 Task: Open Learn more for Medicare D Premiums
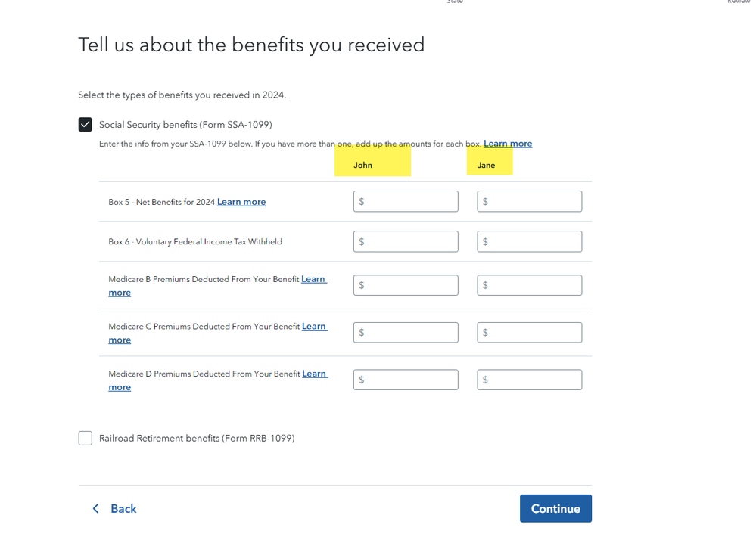click(314, 374)
